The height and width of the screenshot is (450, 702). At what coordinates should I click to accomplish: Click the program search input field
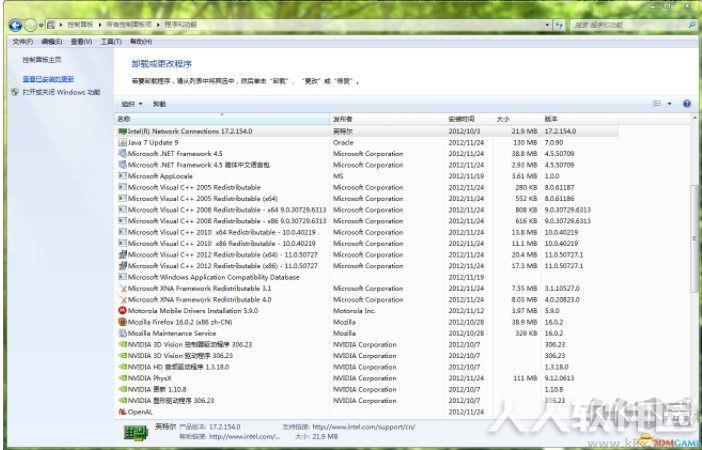coord(629,25)
